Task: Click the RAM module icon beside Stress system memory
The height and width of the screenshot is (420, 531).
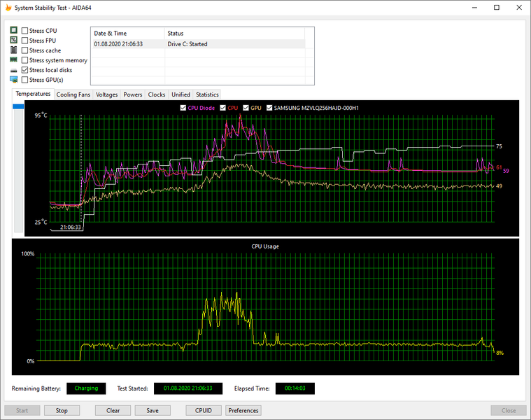Action: (x=13, y=60)
